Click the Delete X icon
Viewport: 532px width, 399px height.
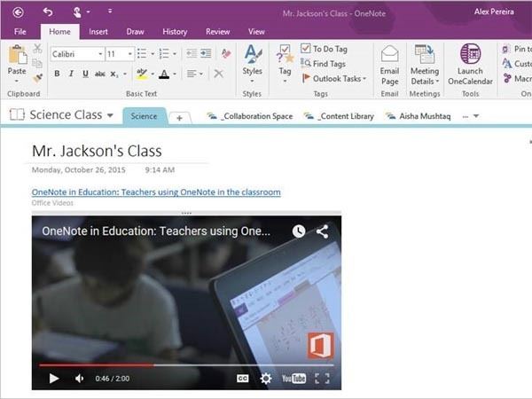click(x=219, y=74)
